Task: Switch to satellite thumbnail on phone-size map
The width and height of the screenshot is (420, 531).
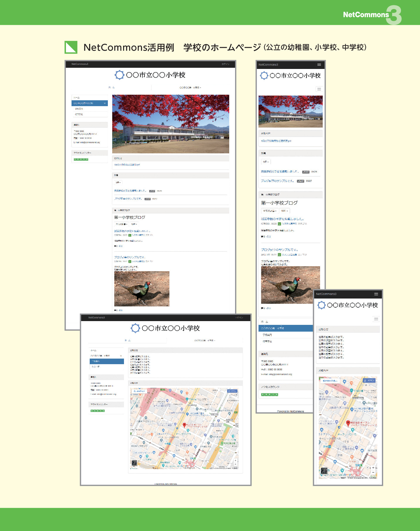Action: [x=324, y=471]
